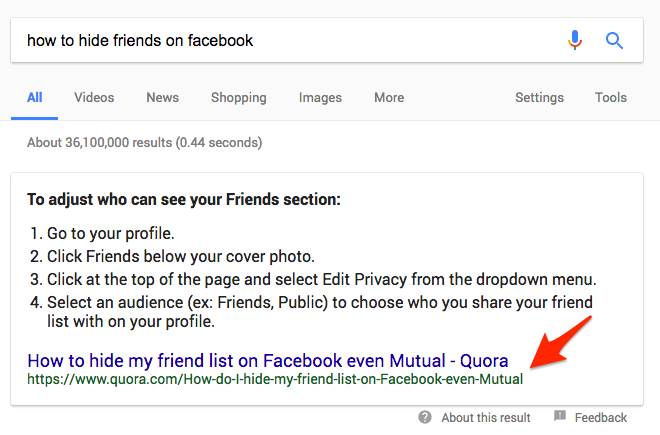Click the results count text

pyautogui.click(x=144, y=142)
